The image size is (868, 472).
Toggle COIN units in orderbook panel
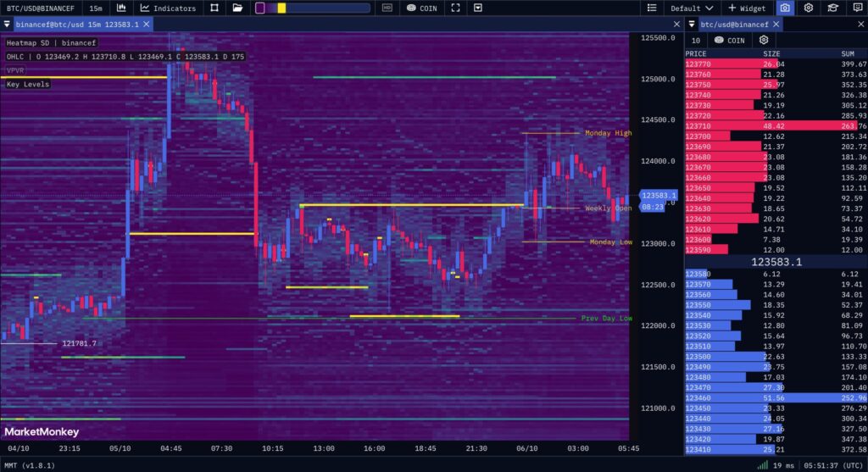coord(730,41)
